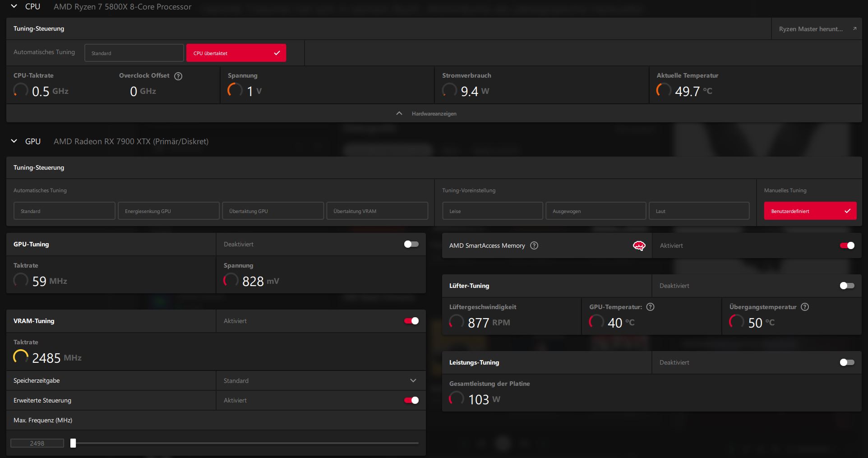Click the GPU-Temperatur 40 °C gauge
This screenshot has height=458, width=868.
(596, 322)
